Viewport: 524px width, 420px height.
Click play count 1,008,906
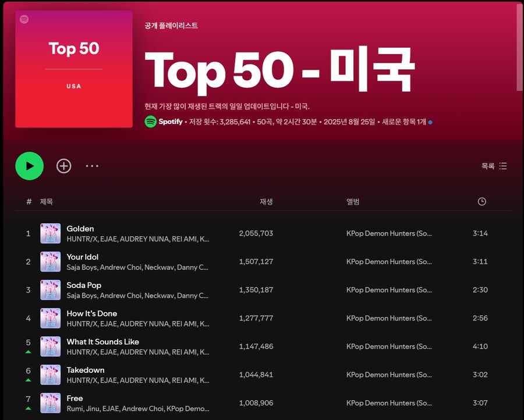pyautogui.click(x=256, y=403)
